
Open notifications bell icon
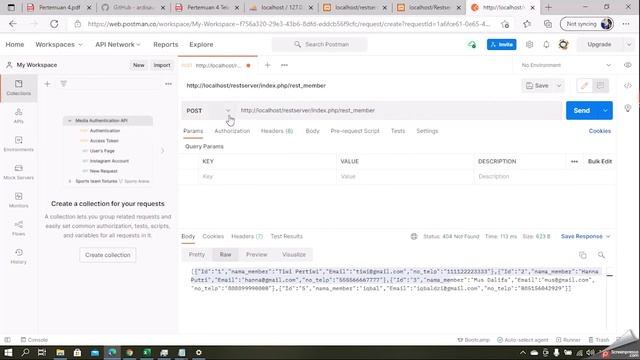(x=546, y=44)
